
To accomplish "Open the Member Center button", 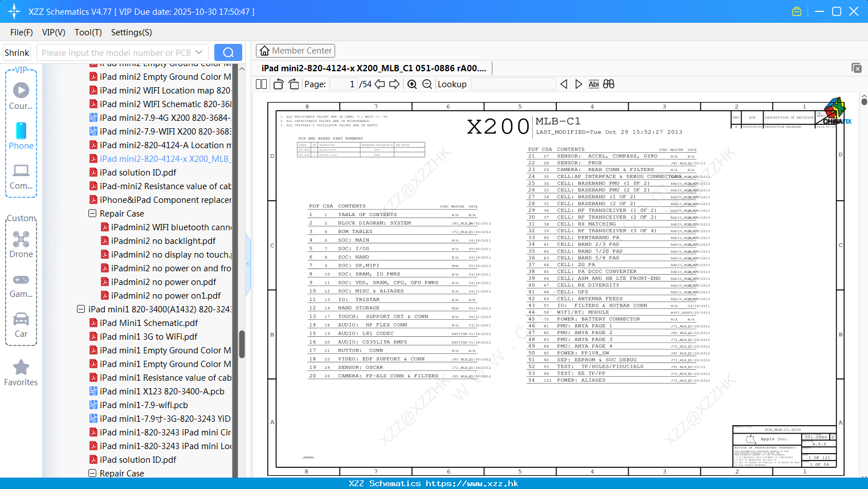I will click(295, 51).
